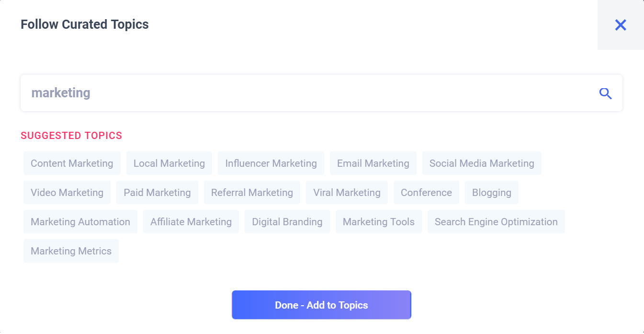Choose the Email Marketing topic
The height and width of the screenshot is (334, 644).
point(373,163)
